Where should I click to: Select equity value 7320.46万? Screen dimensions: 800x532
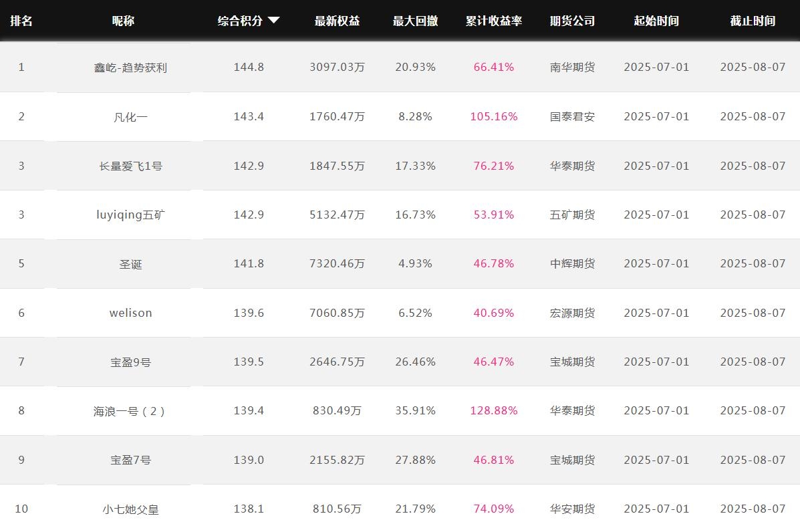(x=338, y=263)
